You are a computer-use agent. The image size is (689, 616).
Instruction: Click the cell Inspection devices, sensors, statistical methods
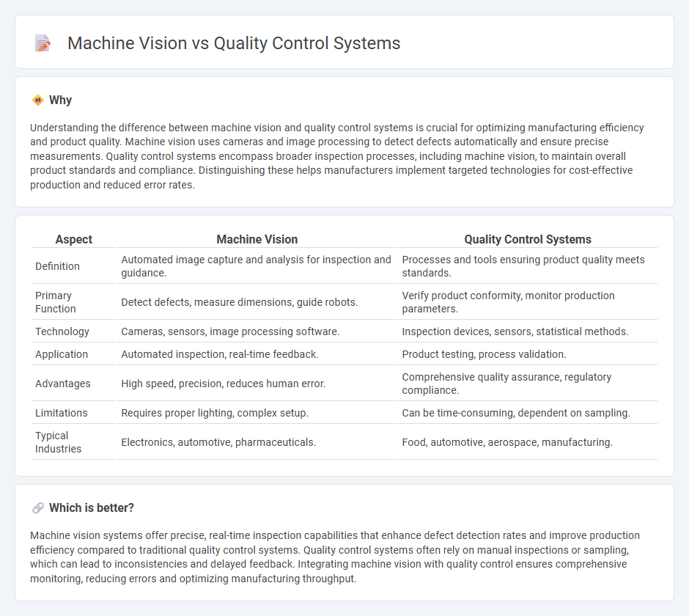[x=528, y=331]
